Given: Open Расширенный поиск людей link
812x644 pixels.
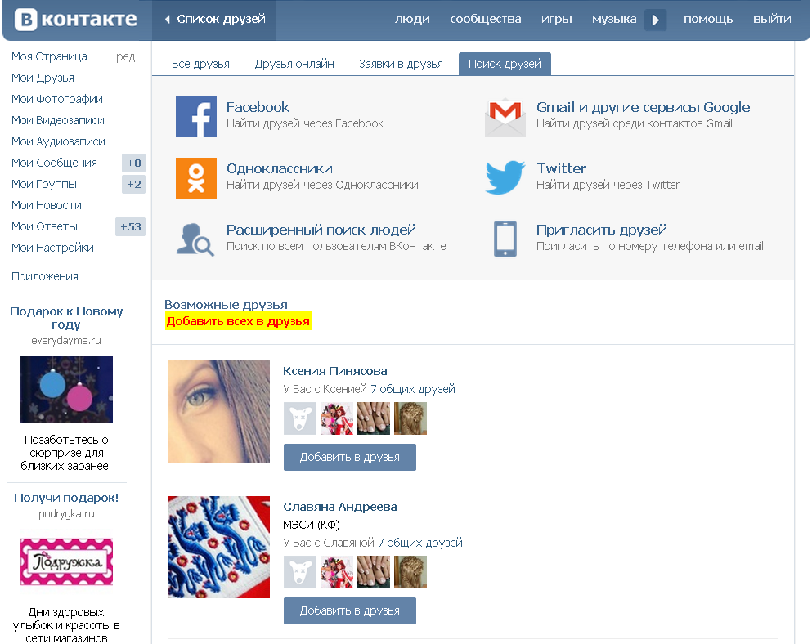Looking at the screenshot, I should click(x=321, y=230).
